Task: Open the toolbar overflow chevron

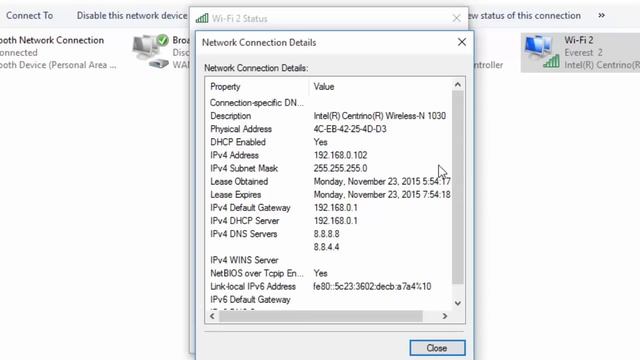Action: (601, 16)
